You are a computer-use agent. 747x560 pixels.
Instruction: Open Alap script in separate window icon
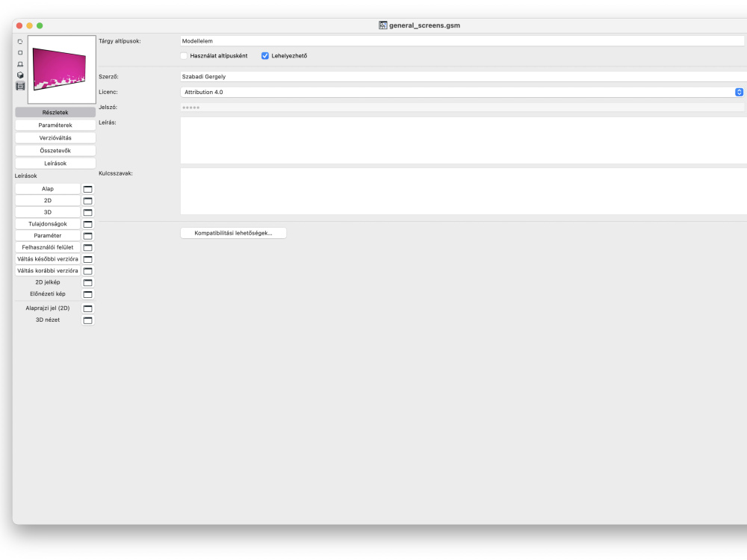pyautogui.click(x=87, y=189)
